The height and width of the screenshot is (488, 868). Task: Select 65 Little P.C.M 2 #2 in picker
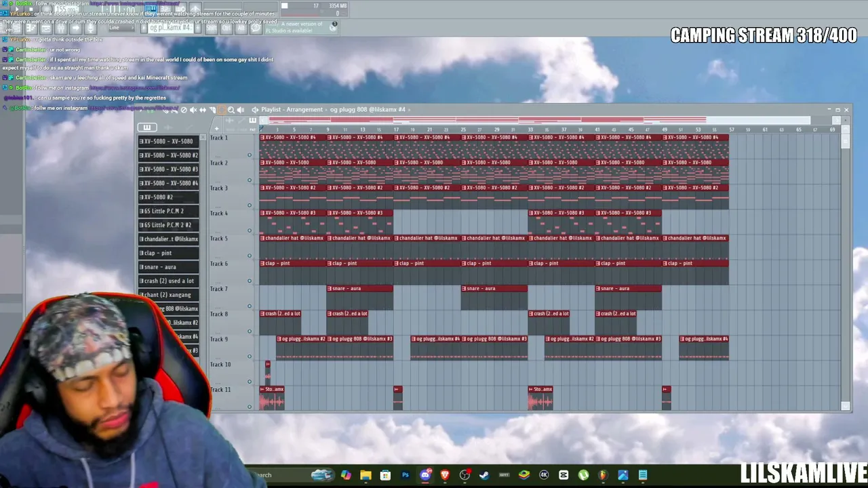[x=169, y=225]
